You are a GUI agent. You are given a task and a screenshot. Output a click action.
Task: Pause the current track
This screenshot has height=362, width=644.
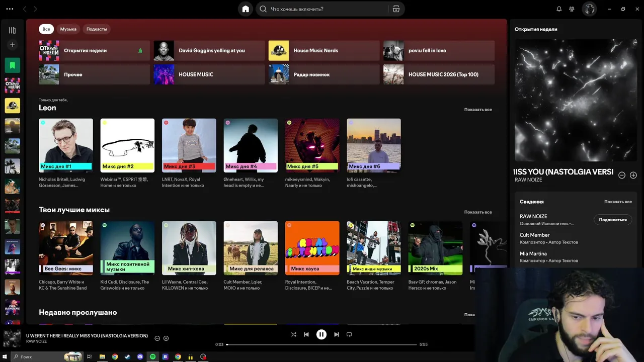pos(321,334)
